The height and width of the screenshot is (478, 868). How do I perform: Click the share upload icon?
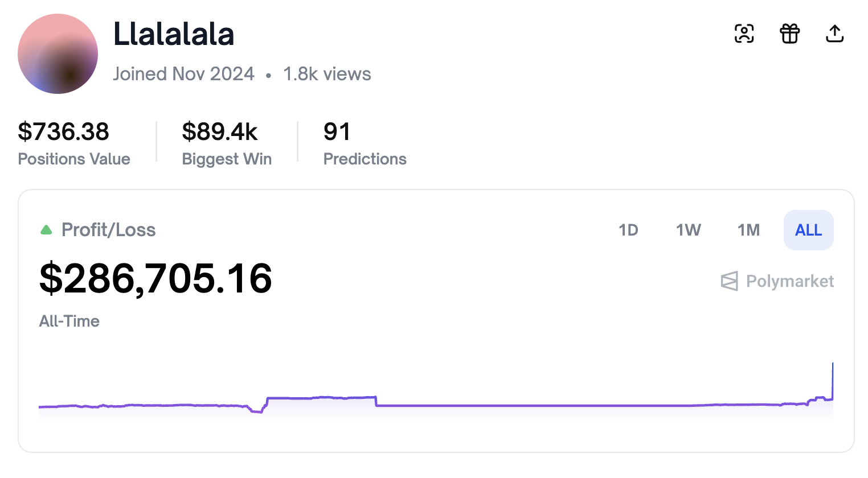[834, 34]
